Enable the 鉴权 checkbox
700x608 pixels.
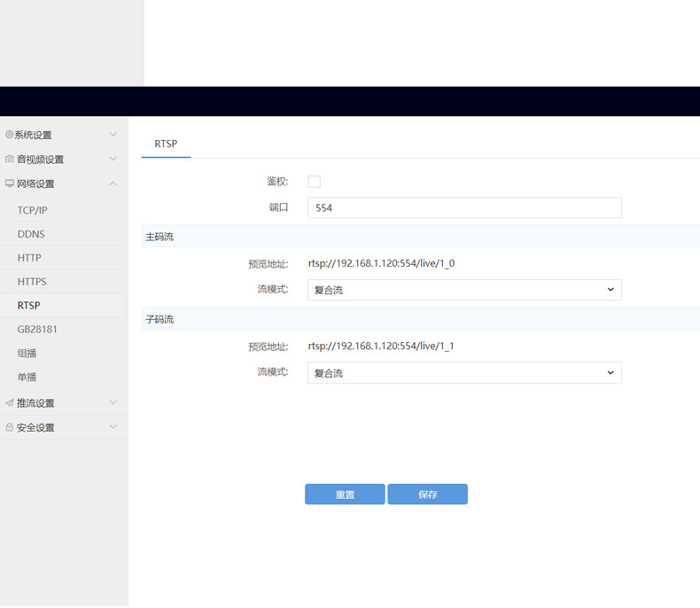[x=314, y=182]
